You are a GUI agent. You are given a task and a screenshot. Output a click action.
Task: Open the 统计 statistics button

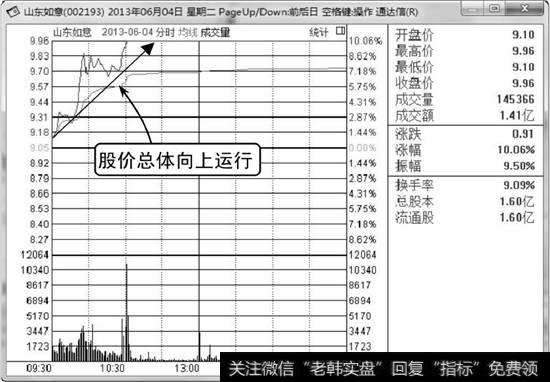click(318, 32)
